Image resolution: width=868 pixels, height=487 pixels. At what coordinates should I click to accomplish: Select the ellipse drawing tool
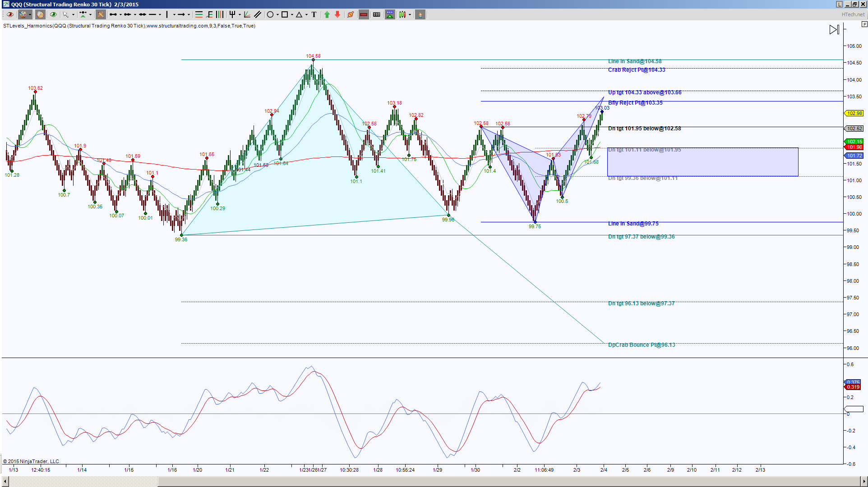pos(270,14)
